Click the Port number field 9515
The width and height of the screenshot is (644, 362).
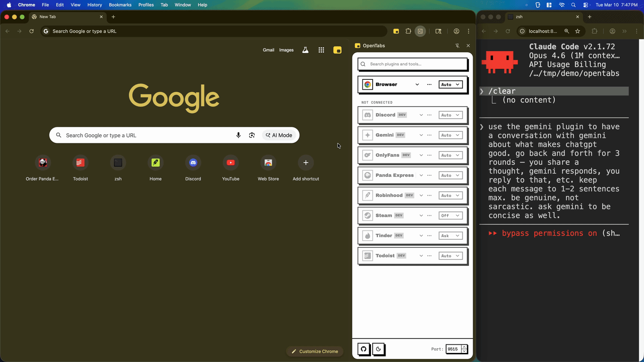pos(454,349)
